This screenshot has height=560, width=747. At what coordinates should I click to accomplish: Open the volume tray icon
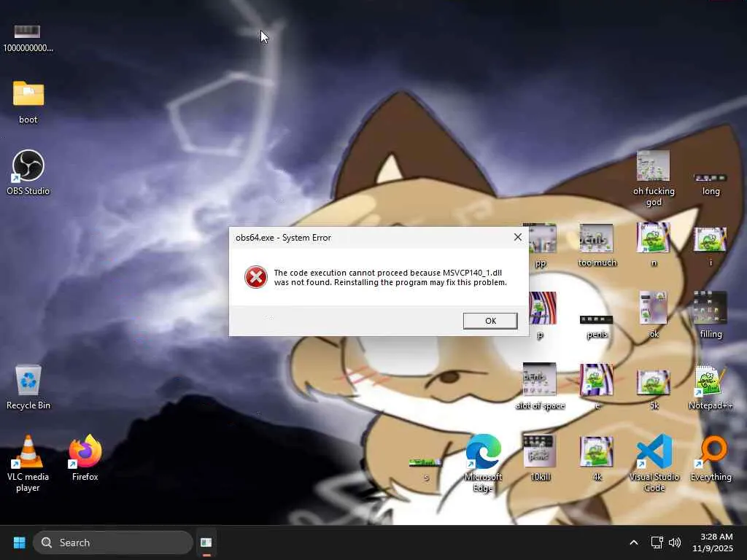675,542
